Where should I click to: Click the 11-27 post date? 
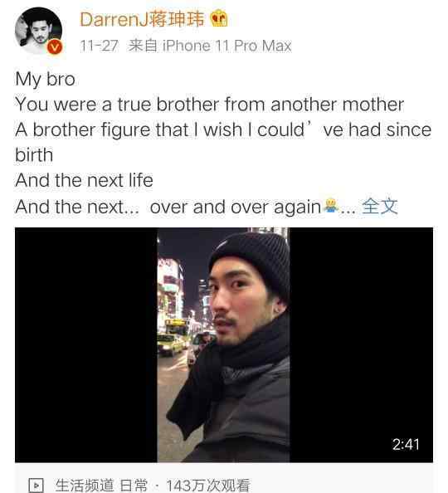(x=99, y=46)
